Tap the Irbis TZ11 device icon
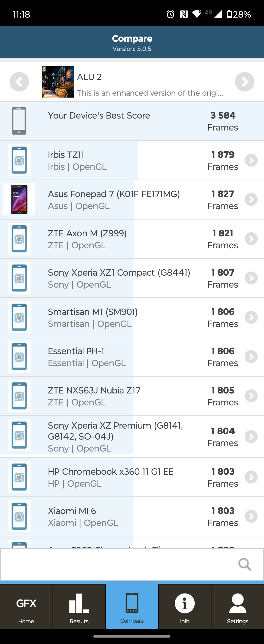 point(19,160)
